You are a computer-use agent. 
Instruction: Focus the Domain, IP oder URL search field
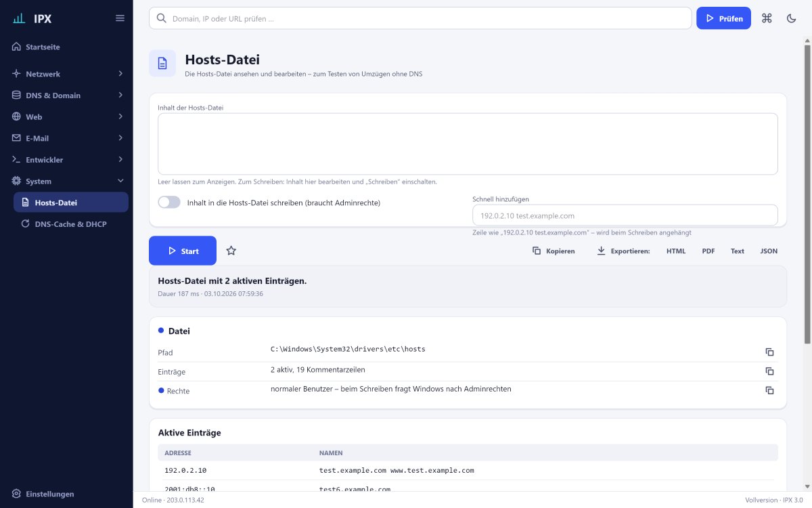click(x=420, y=18)
